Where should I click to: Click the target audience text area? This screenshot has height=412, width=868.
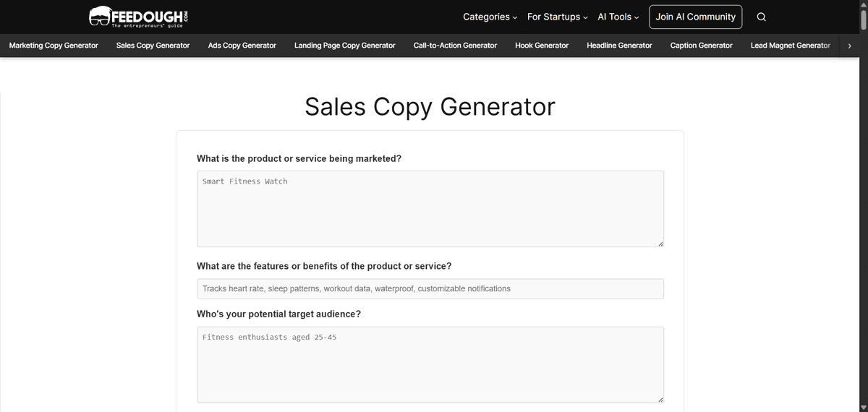tap(430, 364)
